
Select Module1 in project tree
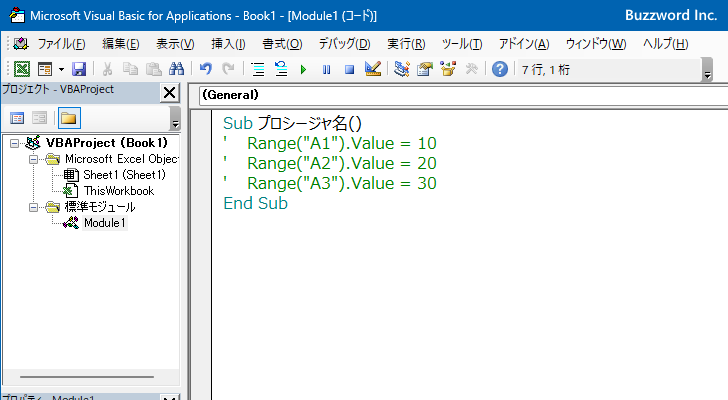click(x=104, y=223)
